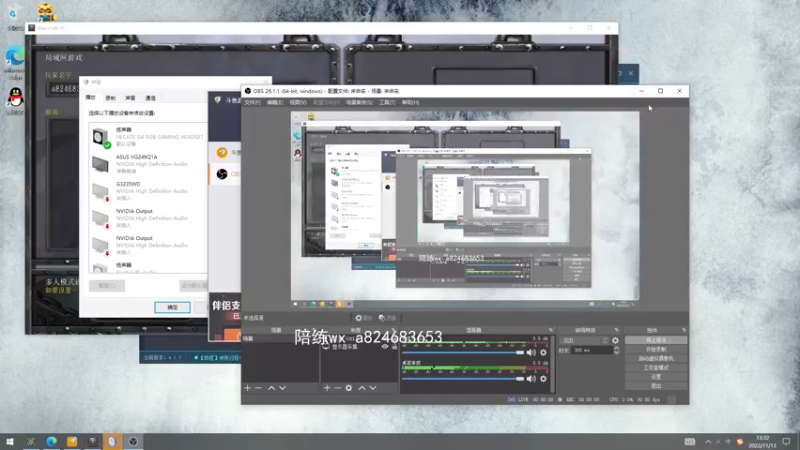Open Properties button above source list
The image size is (800, 450).
[364, 318]
